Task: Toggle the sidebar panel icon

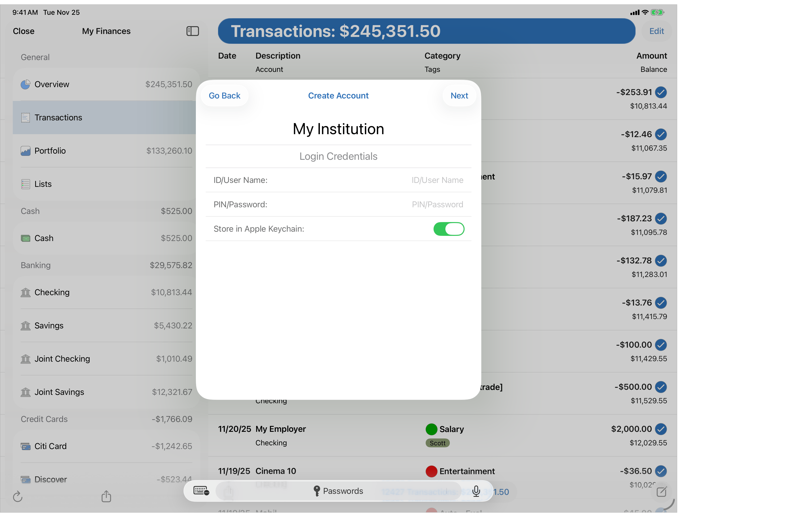Action: 192,31
